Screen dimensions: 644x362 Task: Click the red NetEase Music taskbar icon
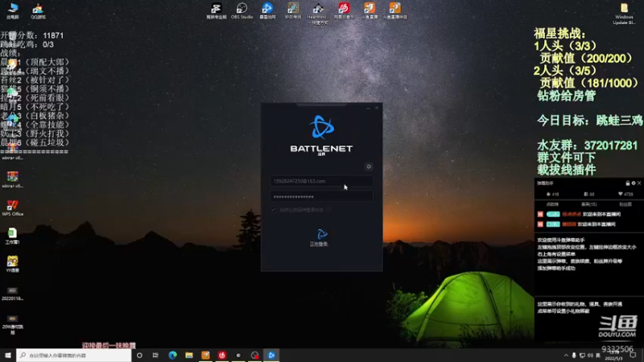pos(222,355)
